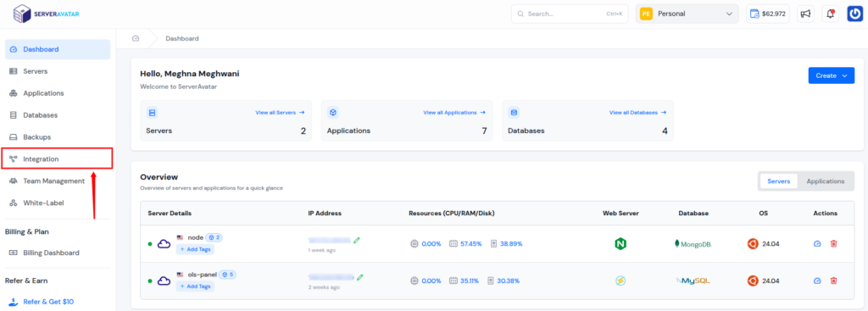Click the cloud provider icon for ols-panel
This screenshot has width=868, height=311.
(164, 280)
